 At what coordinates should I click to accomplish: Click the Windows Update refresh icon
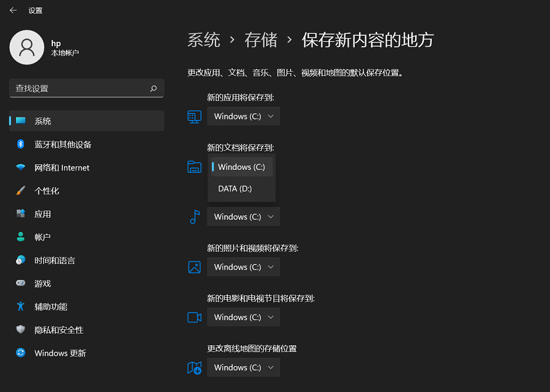tap(21, 353)
